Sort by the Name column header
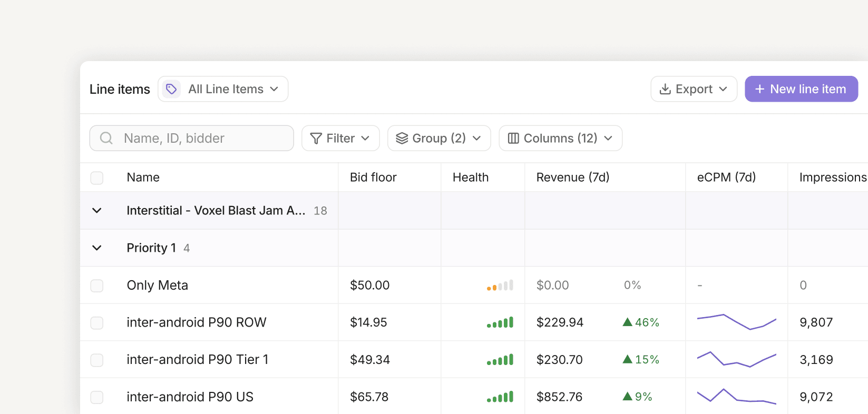868x414 pixels. (x=143, y=178)
